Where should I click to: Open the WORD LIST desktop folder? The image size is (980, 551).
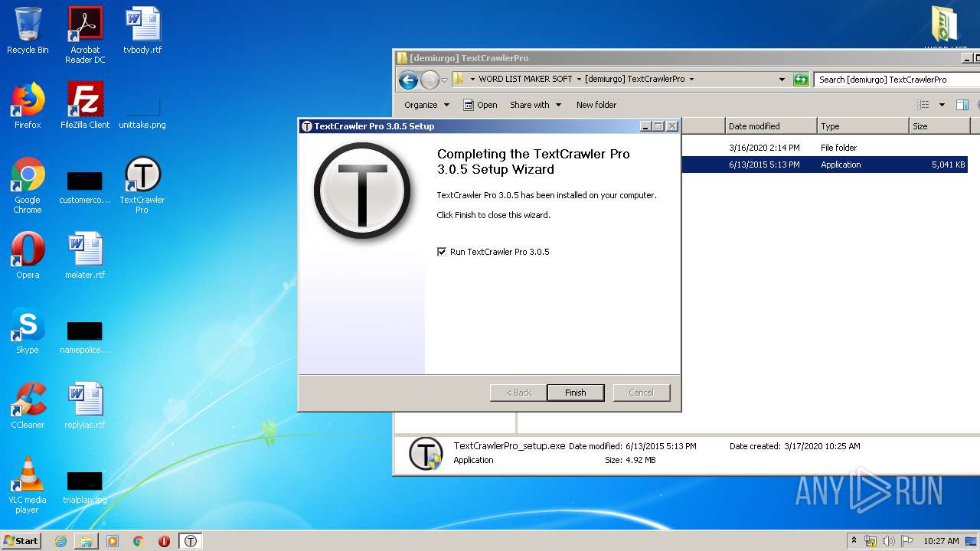946,28
